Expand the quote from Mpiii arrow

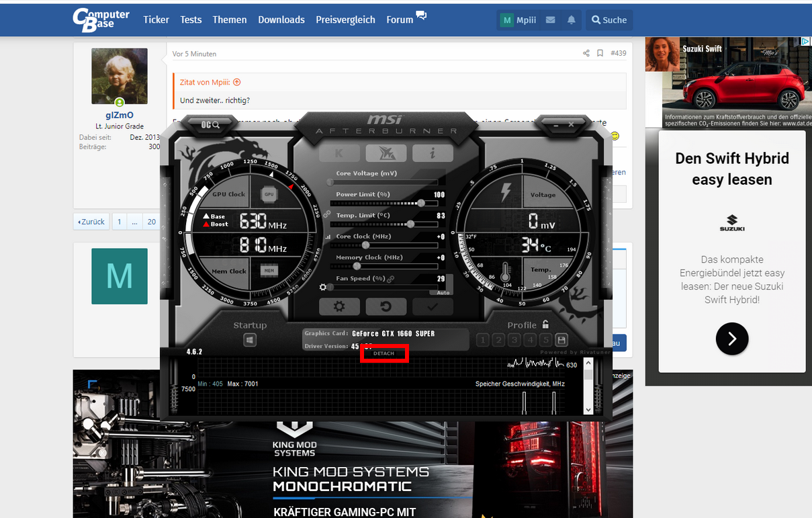[236, 82]
